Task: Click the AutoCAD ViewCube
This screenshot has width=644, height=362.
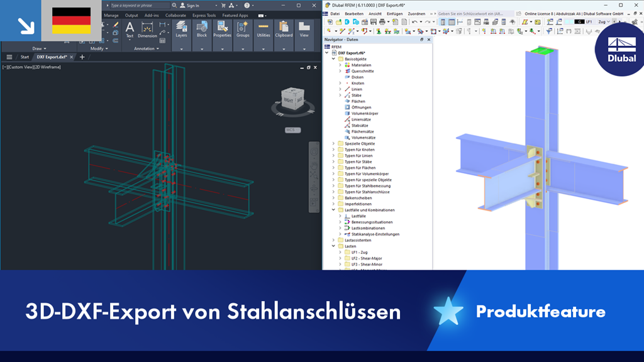Action: (292, 99)
